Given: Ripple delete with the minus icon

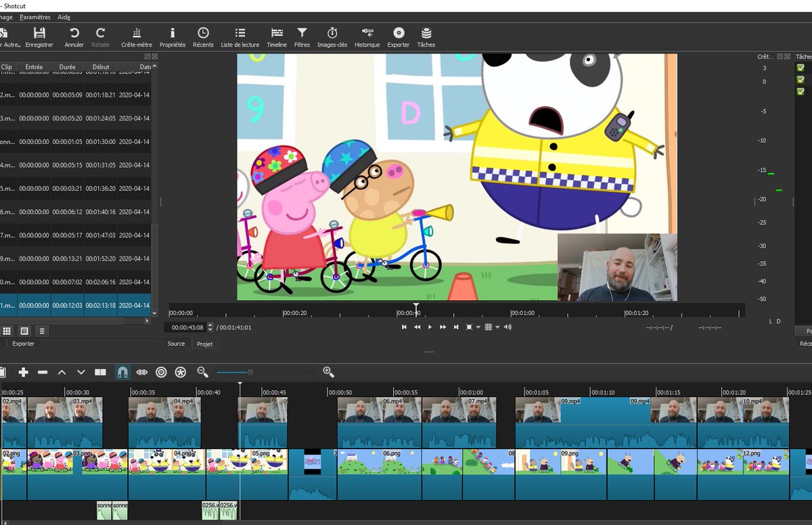Looking at the screenshot, I should coord(43,372).
